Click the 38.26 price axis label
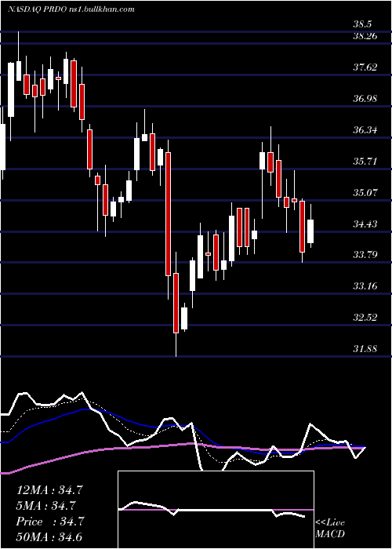Viewport: 392px width, 549px height. click(x=365, y=36)
